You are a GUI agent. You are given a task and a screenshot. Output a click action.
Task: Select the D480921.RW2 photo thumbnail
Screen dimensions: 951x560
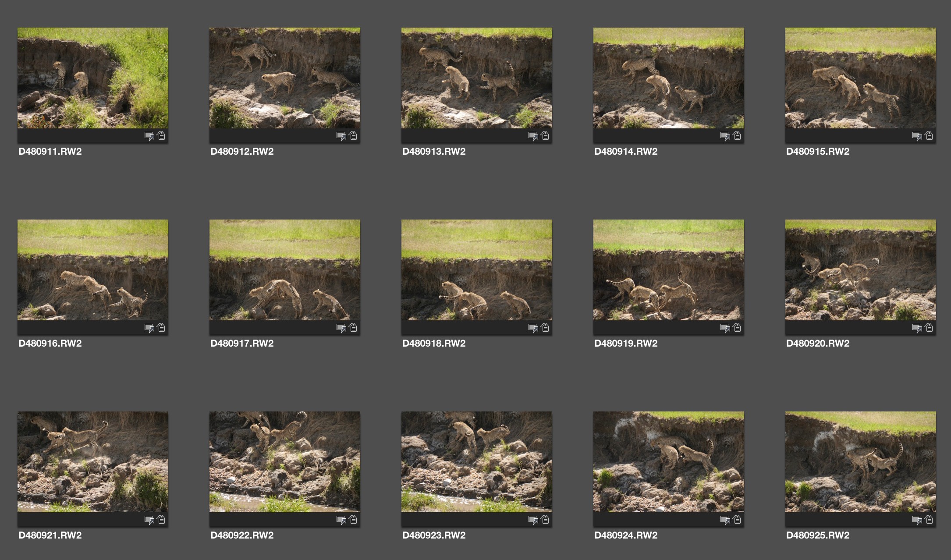[93, 462]
